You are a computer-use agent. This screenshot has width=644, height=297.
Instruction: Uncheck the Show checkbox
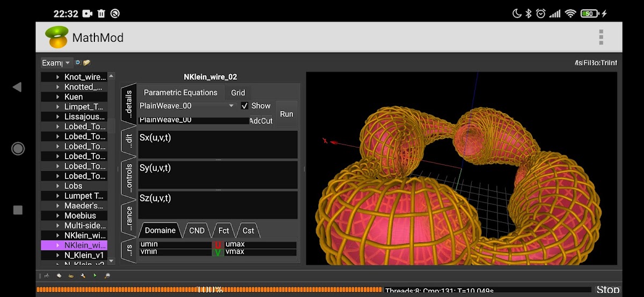245,106
